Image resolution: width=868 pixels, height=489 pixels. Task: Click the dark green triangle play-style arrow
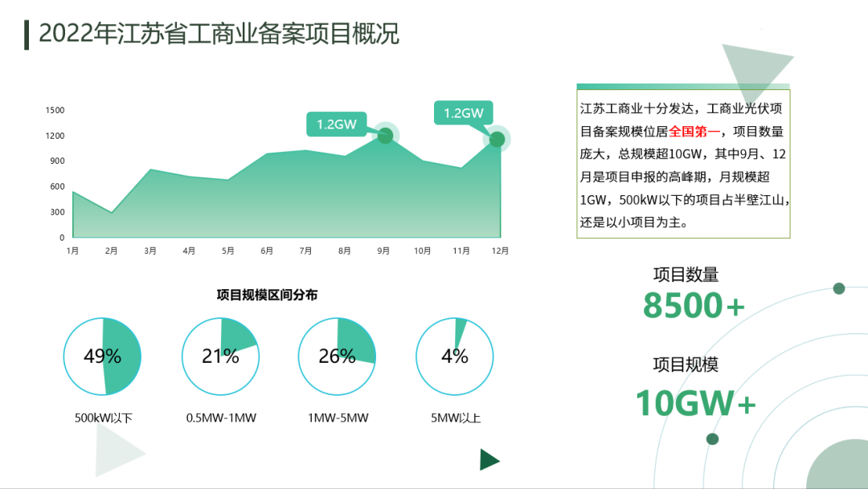tap(488, 460)
